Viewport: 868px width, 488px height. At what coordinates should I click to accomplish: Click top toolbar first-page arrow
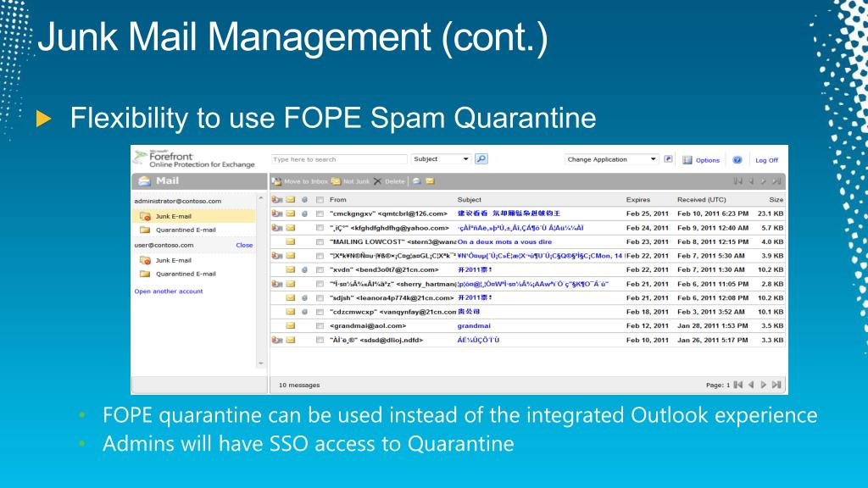point(738,181)
